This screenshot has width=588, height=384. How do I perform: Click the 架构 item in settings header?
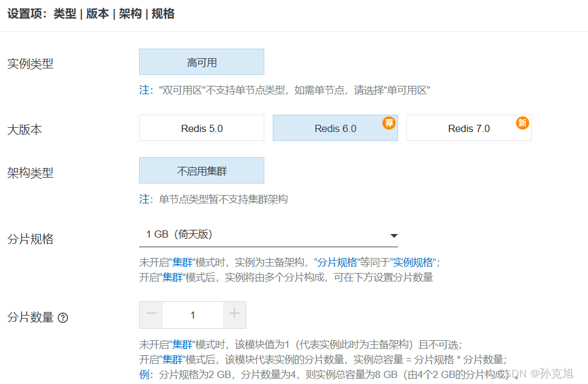click(x=130, y=14)
